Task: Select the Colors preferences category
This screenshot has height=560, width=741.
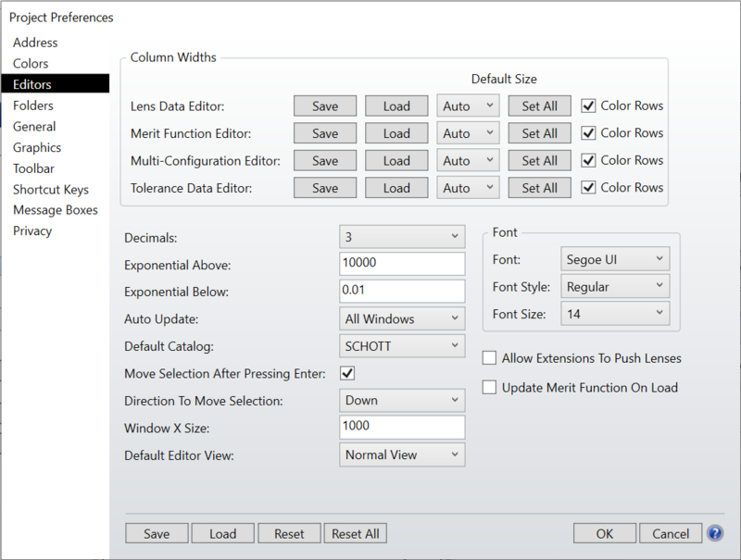Action: click(x=31, y=64)
